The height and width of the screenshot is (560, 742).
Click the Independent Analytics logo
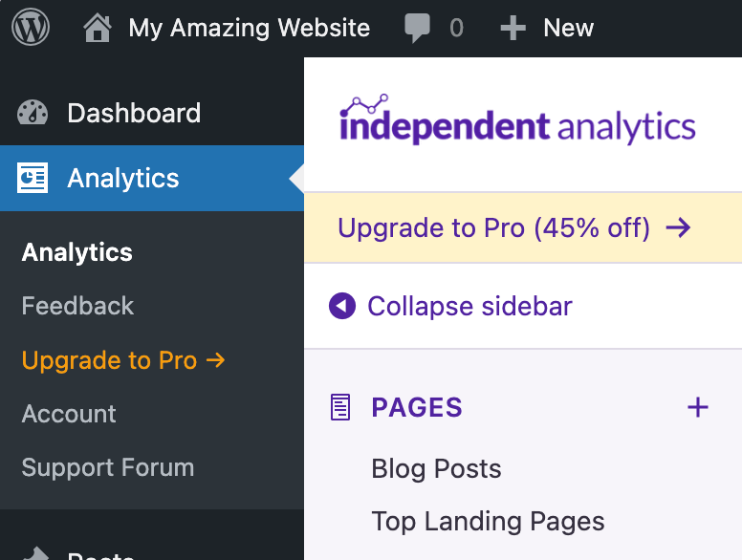[517, 120]
